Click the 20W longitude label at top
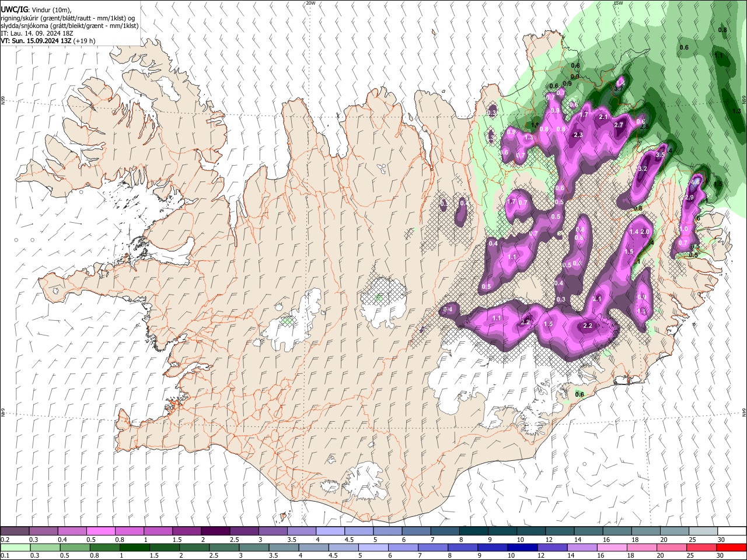Screen dimensions: 747x560 pyautogui.click(x=310, y=3)
